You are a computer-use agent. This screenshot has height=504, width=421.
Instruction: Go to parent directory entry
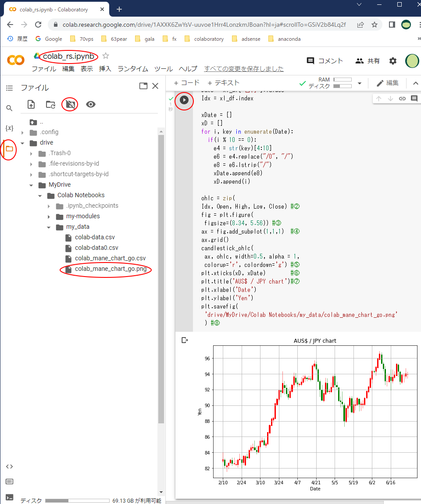(36, 122)
